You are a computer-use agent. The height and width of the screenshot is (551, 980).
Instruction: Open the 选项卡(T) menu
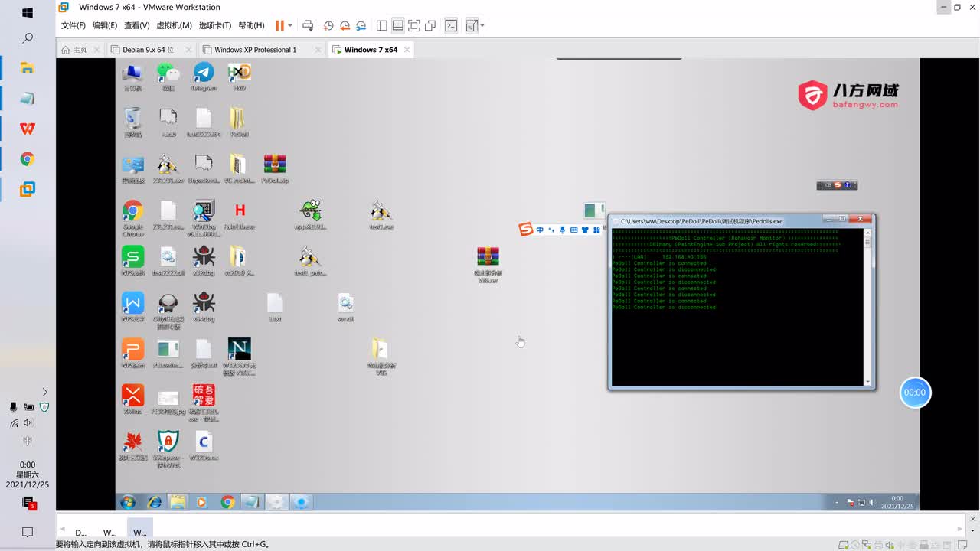(x=215, y=25)
